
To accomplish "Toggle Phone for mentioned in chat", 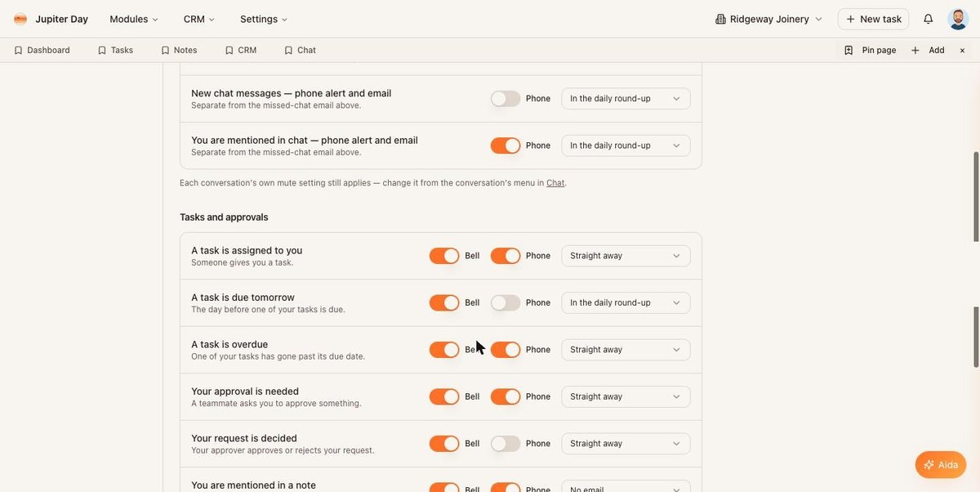I will [x=506, y=145].
